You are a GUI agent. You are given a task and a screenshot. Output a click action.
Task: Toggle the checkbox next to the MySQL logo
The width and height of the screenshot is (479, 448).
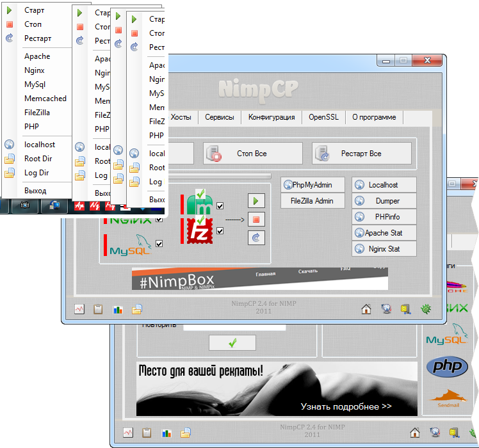pos(159,243)
